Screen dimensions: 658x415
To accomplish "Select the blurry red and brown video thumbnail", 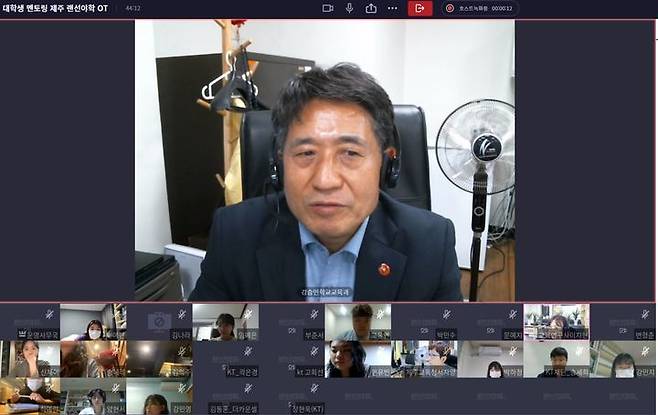I will [93, 359].
